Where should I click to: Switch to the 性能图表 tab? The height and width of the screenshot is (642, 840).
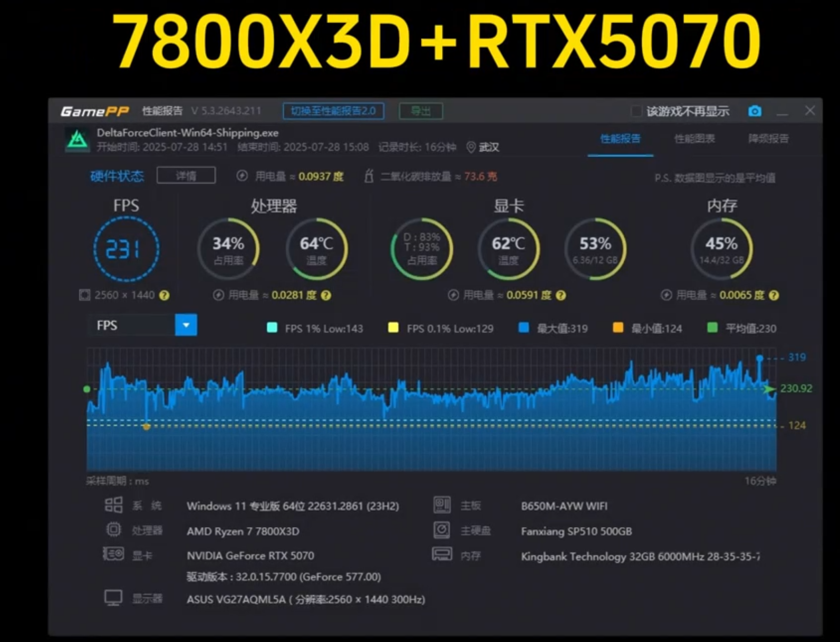(694, 139)
